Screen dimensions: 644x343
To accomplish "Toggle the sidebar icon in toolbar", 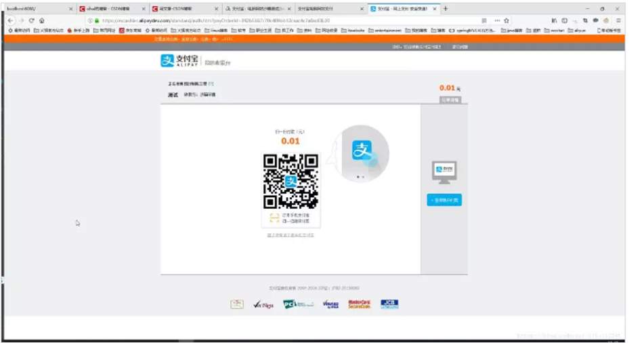I will pos(564,20).
